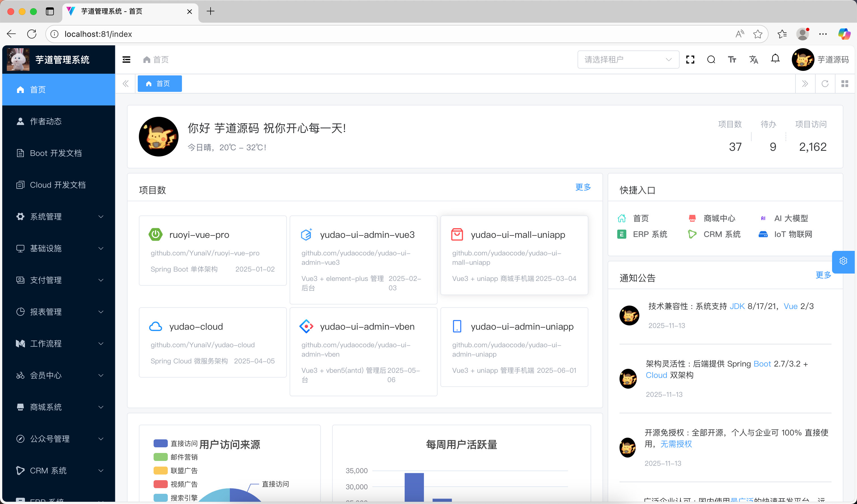This screenshot has width=857, height=504.
Task: Collapse the sidebar with hamburger toggle
Action: coord(126,60)
